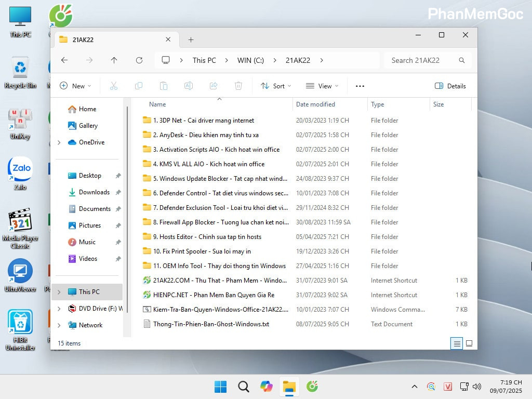The image size is (532, 399).
Task: Rename a file using the Rename icon
Action: click(x=189, y=85)
